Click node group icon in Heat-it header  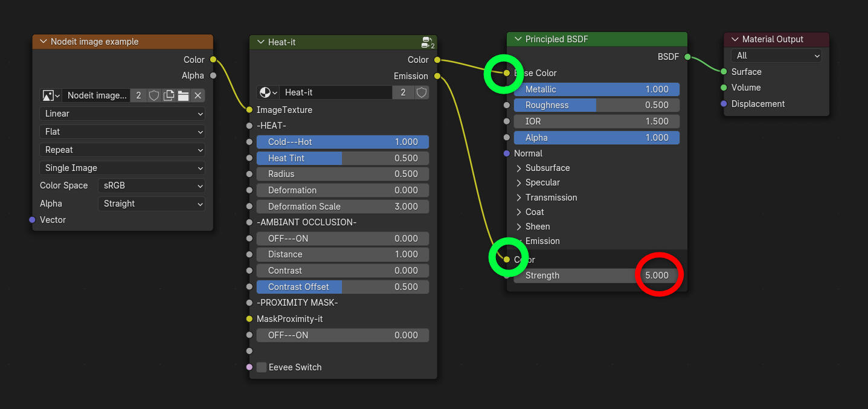pos(428,42)
